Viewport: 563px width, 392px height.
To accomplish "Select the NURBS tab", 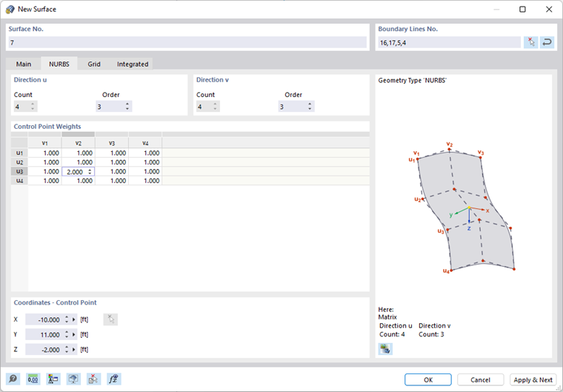I will click(x=59, y=64).
